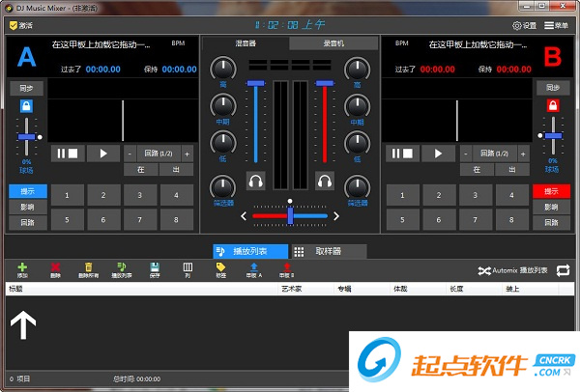Set loop Out point (出) on Deck B
The width and height of the screenshot is (580, 392).
(x=512, y=170)
